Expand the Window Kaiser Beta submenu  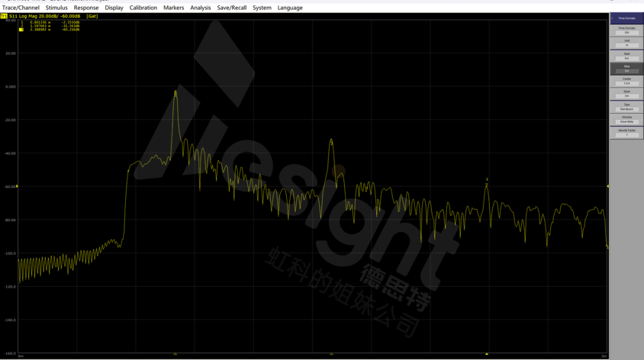tap(627, 120)
